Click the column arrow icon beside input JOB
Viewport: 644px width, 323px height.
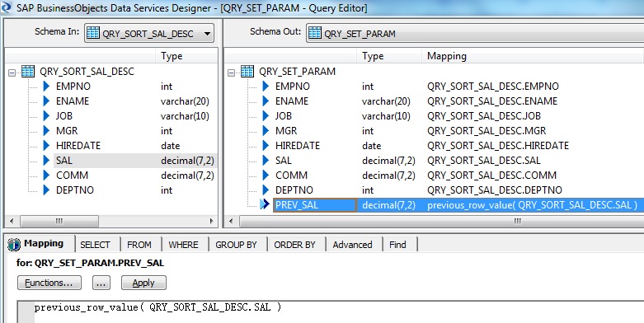pos(46,115)
